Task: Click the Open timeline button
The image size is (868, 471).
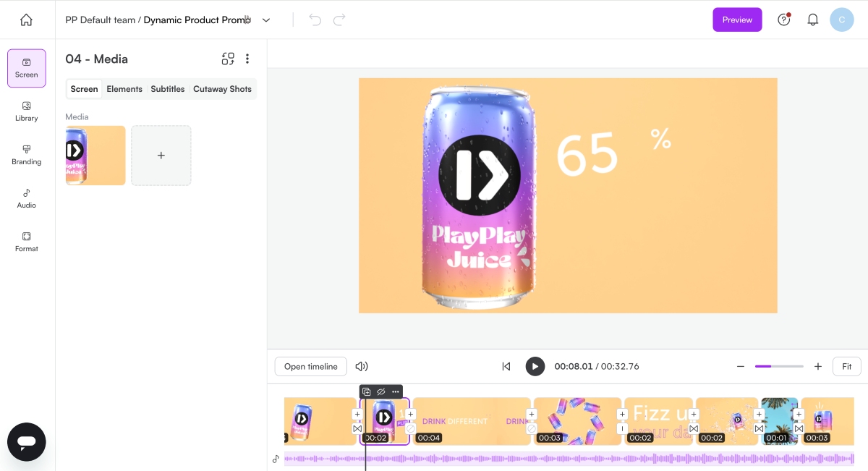Action: pyautogui.click(x=310, y=366)
